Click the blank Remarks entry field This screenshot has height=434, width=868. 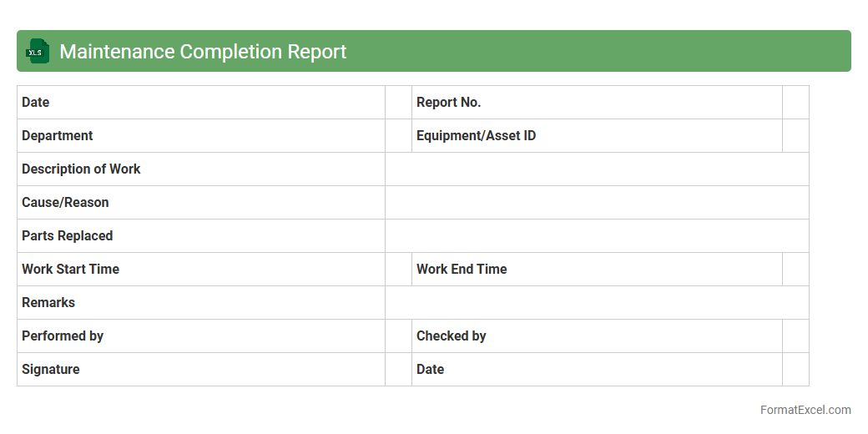(x=596, y=302)
